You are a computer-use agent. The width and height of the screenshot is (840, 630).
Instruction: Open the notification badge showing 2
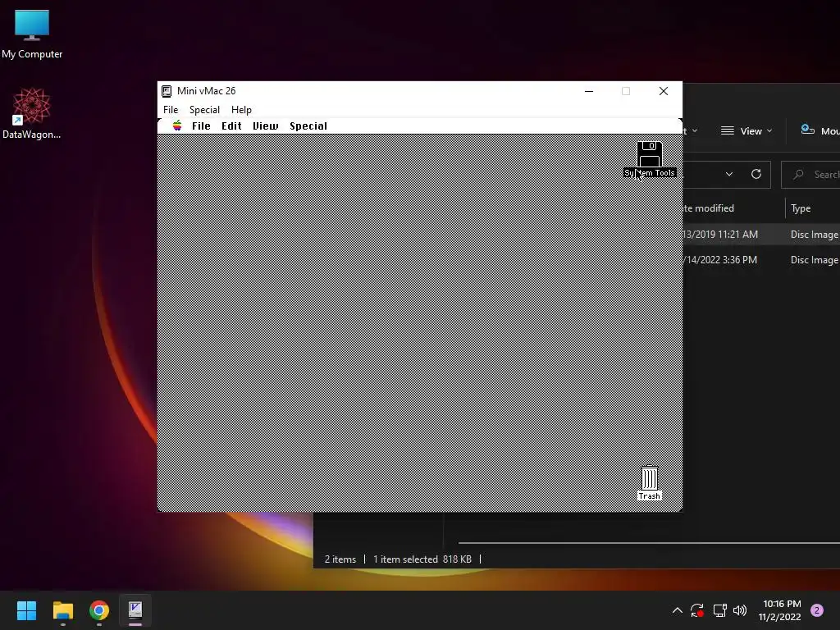817,610
